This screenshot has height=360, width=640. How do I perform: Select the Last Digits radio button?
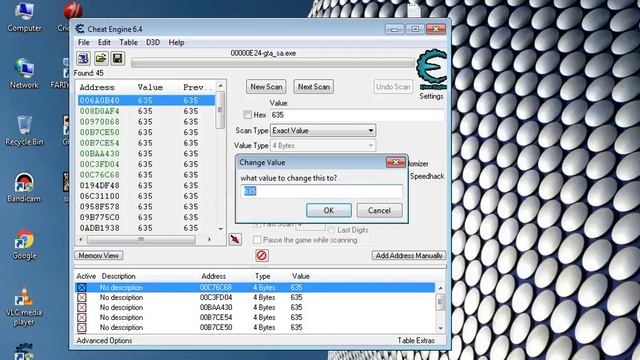click(331, 230)
